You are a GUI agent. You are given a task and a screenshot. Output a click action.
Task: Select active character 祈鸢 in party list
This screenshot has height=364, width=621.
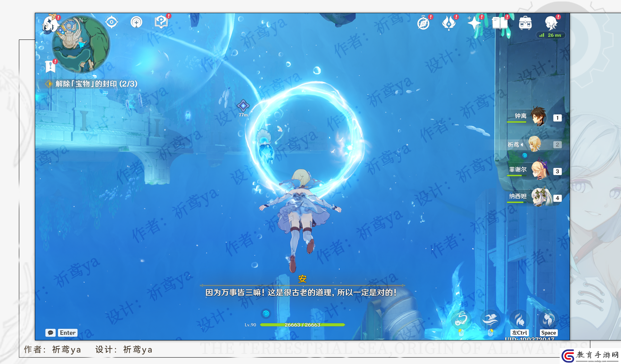pos(534,144)
